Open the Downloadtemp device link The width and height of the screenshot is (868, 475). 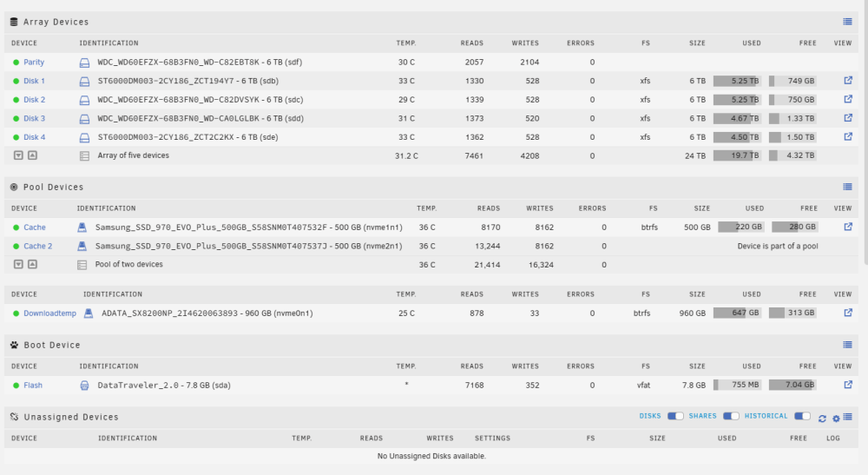(x=49, y=313)
